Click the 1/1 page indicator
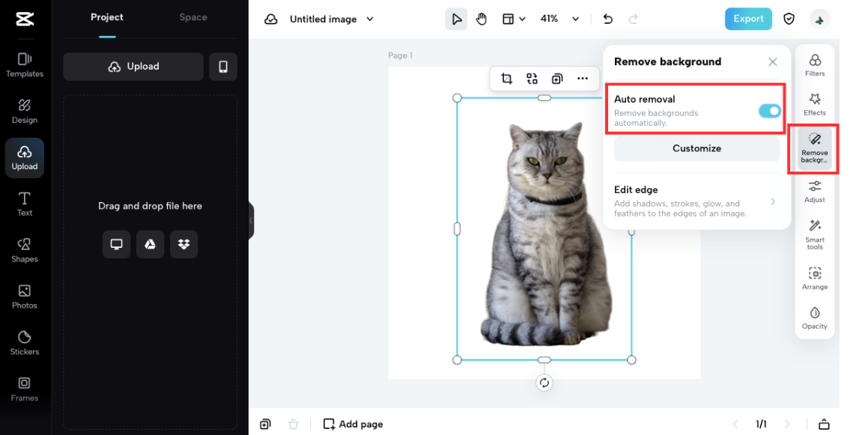Image resolution: width=868 pixels, height=435 pixels. [761, 424]
